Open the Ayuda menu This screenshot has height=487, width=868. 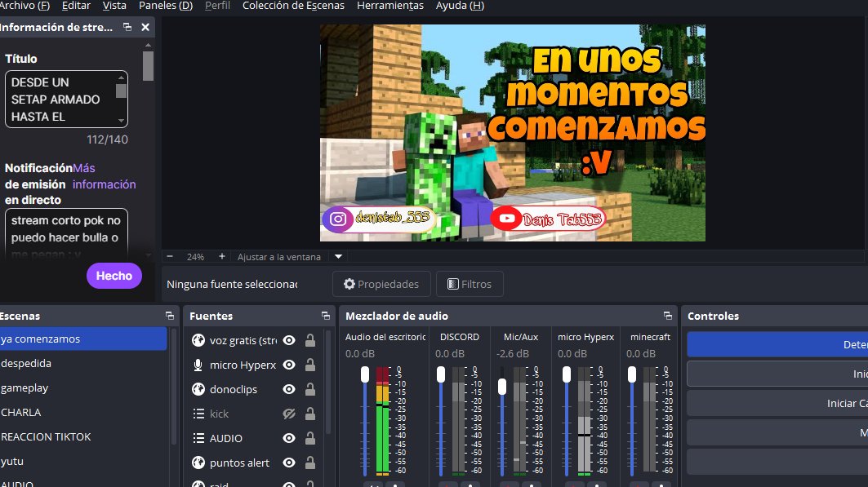[x=460, y=6]
